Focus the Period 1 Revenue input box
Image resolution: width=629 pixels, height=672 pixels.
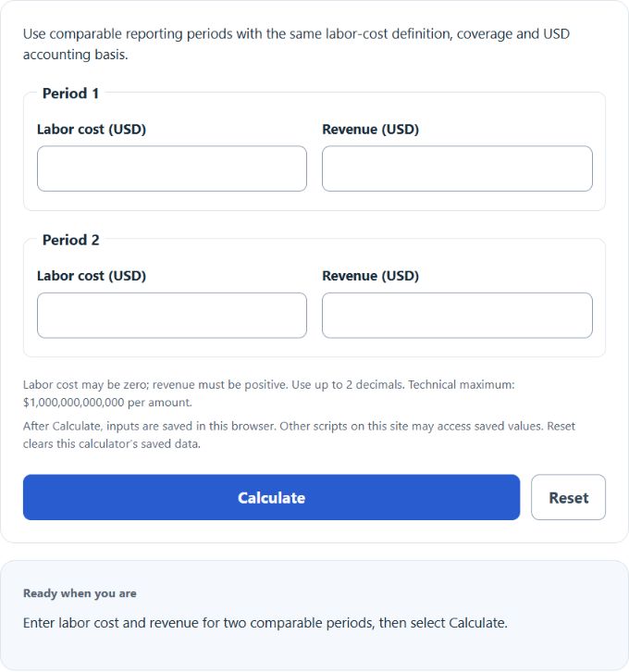click(457, 168)
